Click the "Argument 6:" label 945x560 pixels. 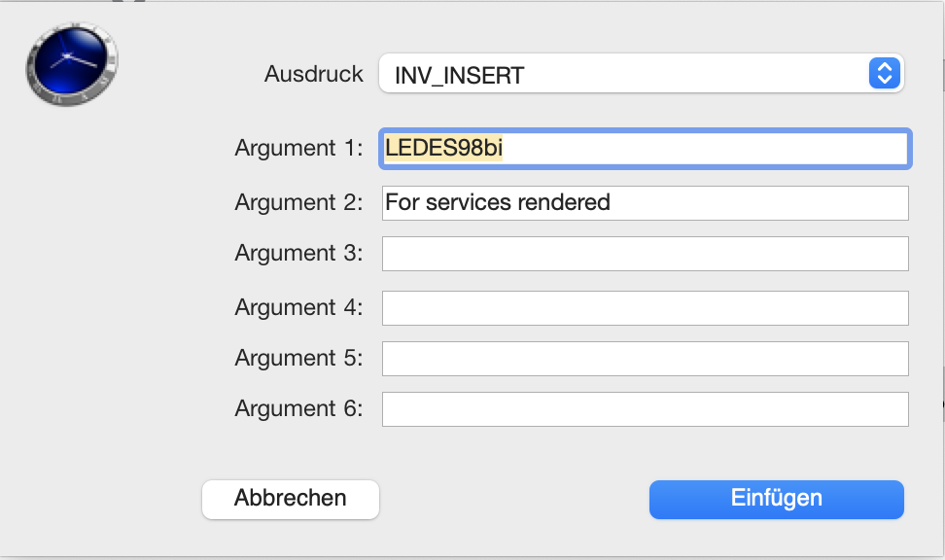pyautogui.click(x=298, y=408)
